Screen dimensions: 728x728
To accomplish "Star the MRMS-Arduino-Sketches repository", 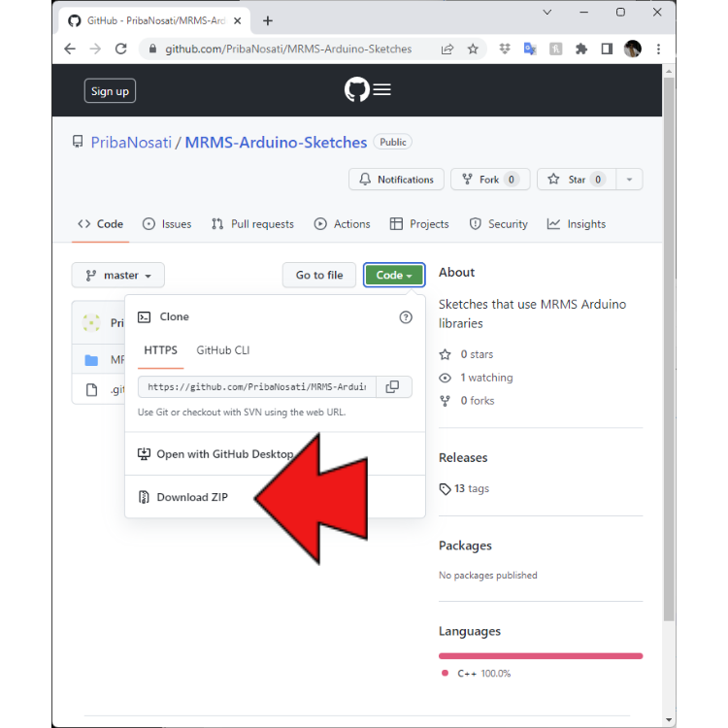I will [x=576, y=180].
